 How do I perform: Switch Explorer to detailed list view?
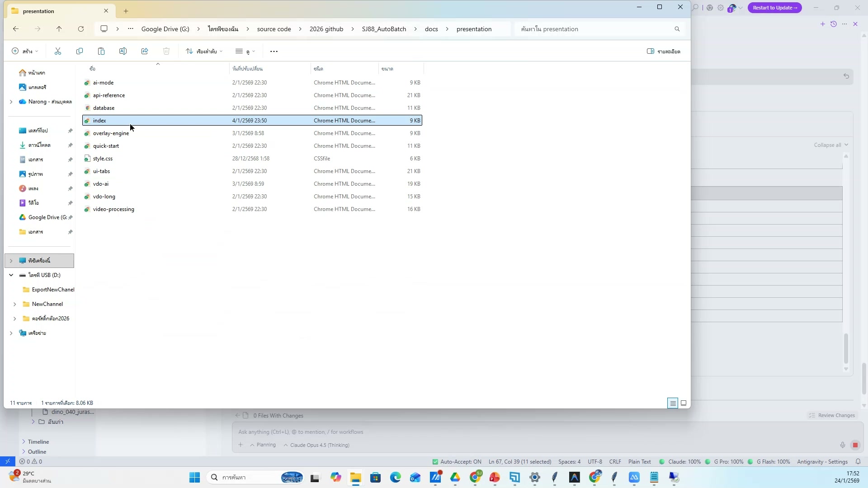tap(672, 403)
